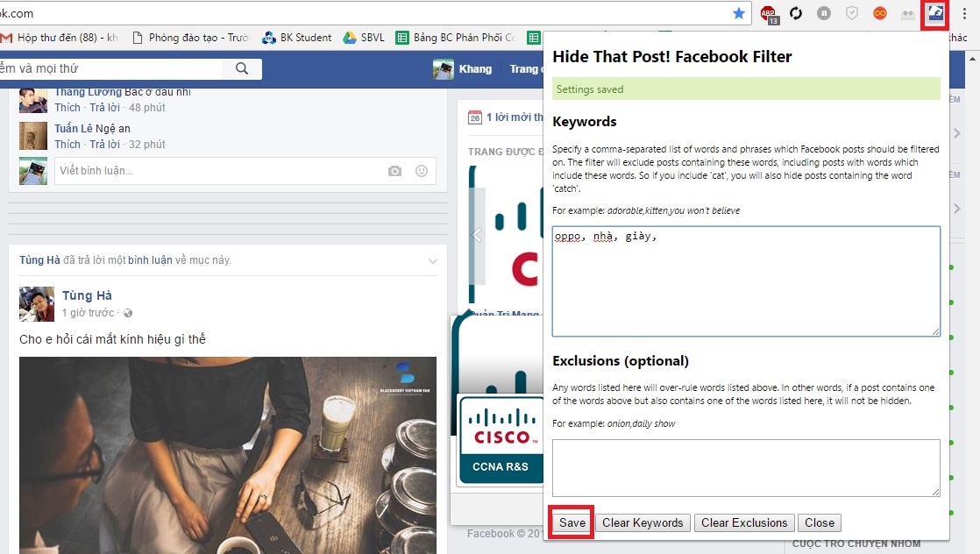Image resolution: width=980 pixels, height=554 pixels.
Task: Toggle keyboard layout in the Keywords textarea
Action: tap(745, 281)
